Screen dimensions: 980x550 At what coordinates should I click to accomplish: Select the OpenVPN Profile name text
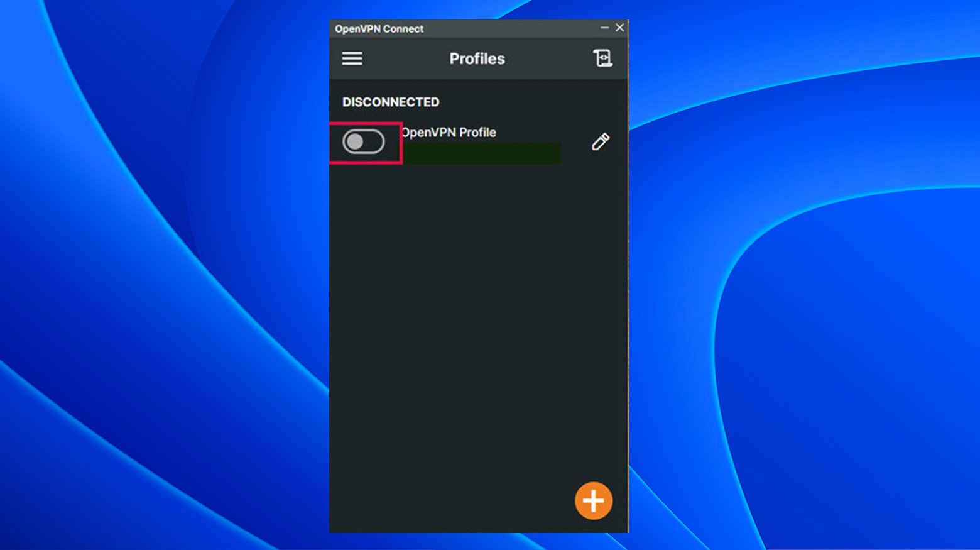click(449, 133)
